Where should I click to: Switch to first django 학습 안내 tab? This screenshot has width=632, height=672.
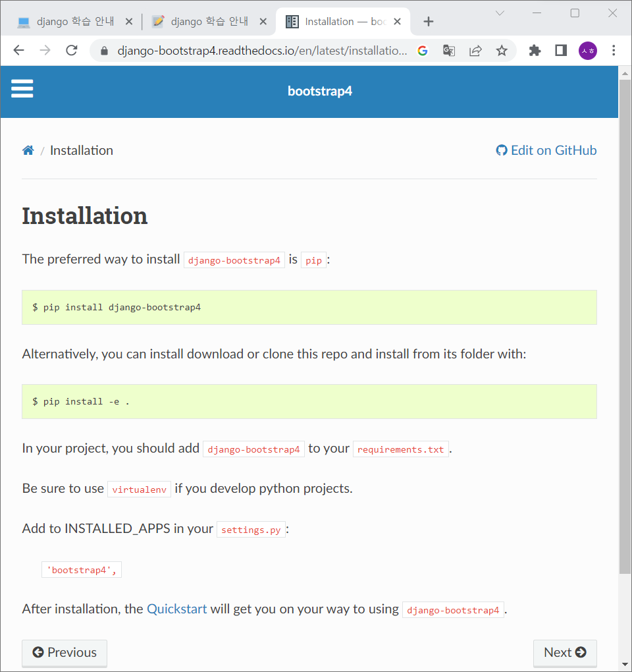point(75,22)
